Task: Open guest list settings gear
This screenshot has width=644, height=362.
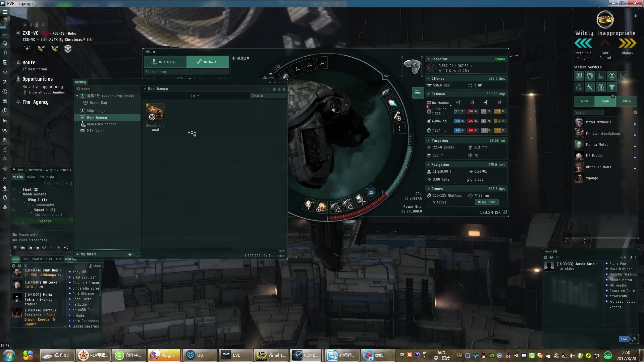Action: [635, 112]
